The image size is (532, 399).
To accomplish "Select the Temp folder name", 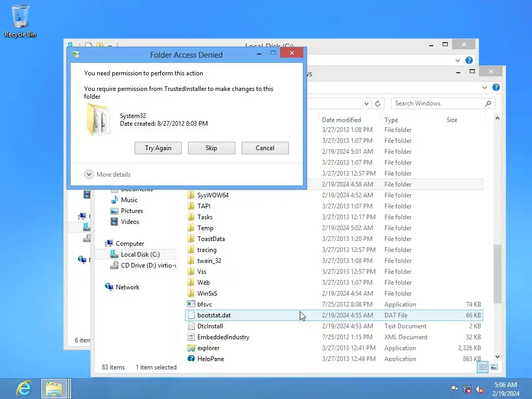I will click(x=205, y=228).
